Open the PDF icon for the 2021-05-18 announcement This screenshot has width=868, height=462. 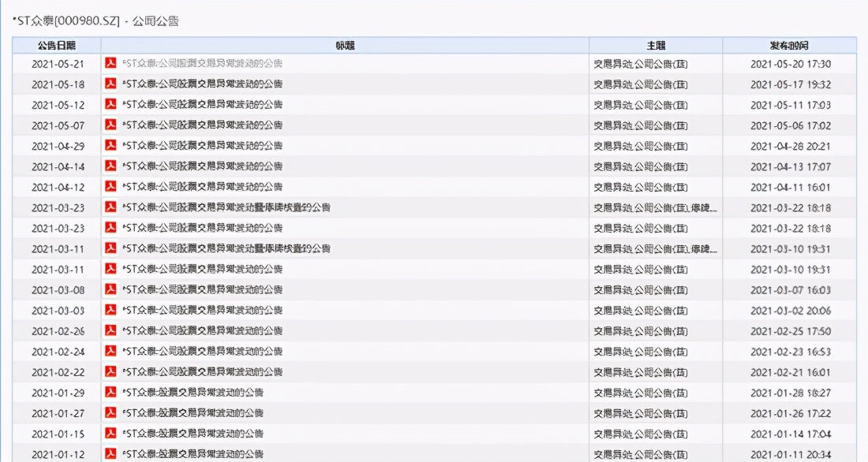pos(111,84)
